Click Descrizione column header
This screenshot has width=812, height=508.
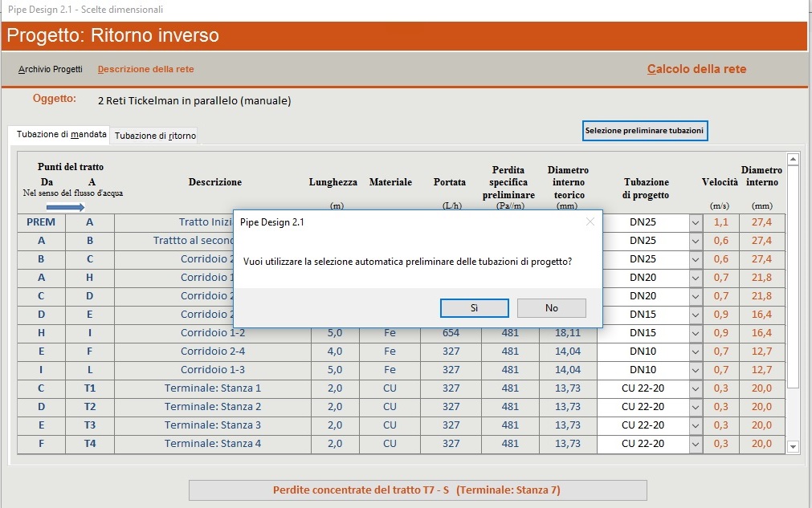point(215,182)
